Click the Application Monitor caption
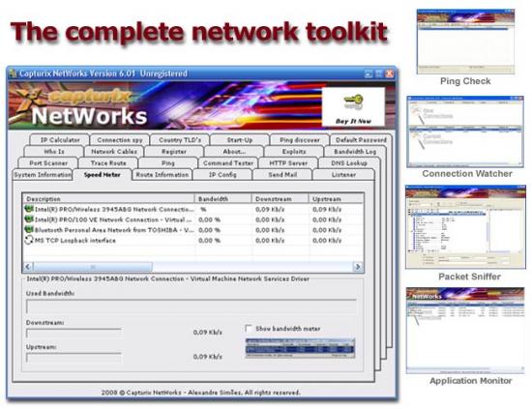This screenshot has width=532, height=409. click(x=471, y=381)
